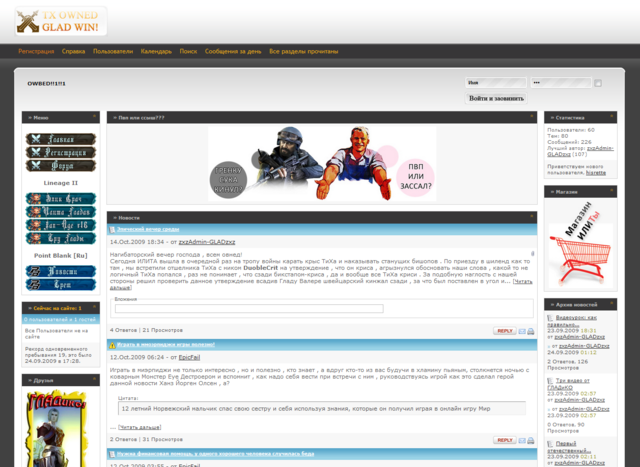640x467 pixels.
Task: Select Сообщения за день in the navigation bar
Action: click(x=233, y=50)
